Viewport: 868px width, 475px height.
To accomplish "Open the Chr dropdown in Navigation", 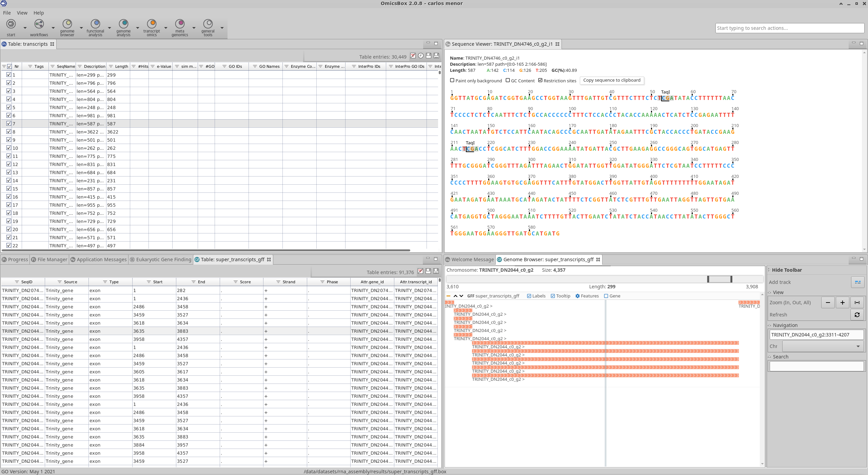I will click(823, 346).
